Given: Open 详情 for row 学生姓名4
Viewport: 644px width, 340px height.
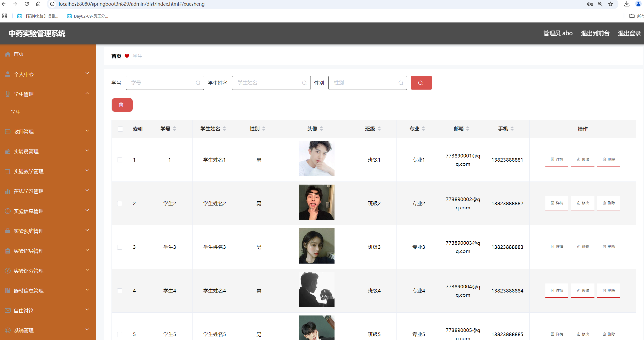Looking at the screenshot, I should click(557, 290).
